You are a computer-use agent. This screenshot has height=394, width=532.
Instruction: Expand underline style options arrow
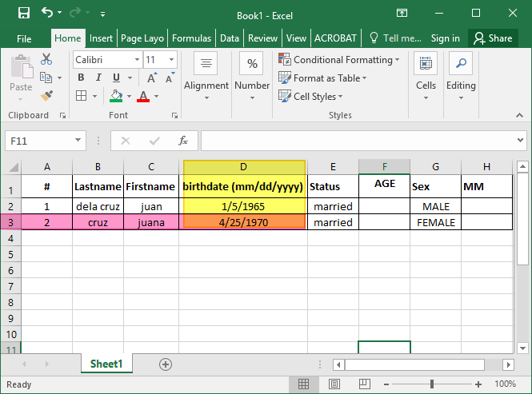point(130,78)
